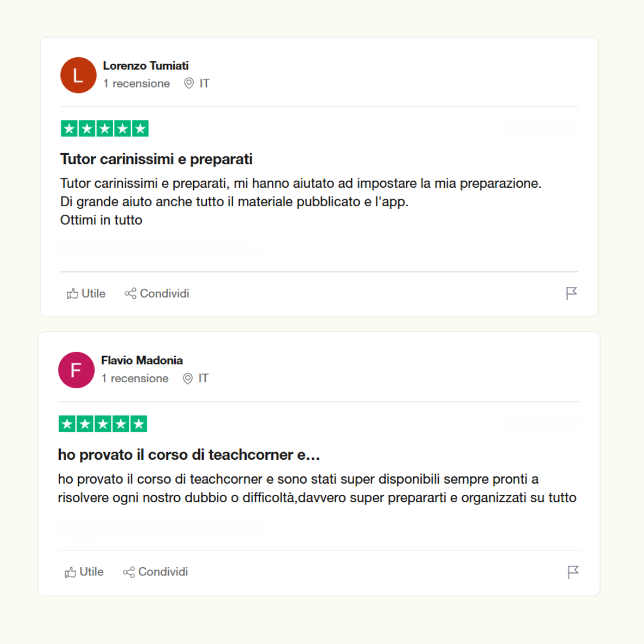Click the five-star rating on Flavio's review
This screenshot has width=644, height=644.
[103, 424]
